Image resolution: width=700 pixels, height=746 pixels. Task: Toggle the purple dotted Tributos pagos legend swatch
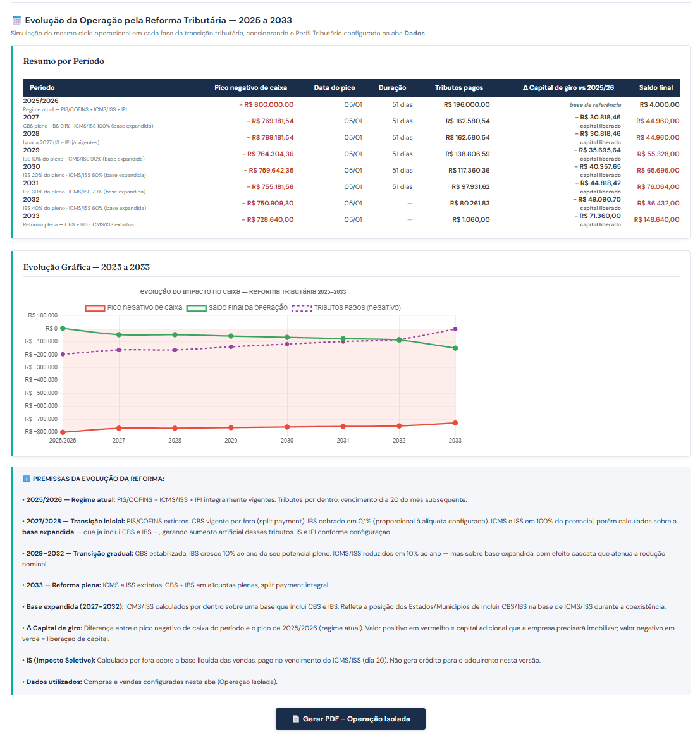point(302,308)
